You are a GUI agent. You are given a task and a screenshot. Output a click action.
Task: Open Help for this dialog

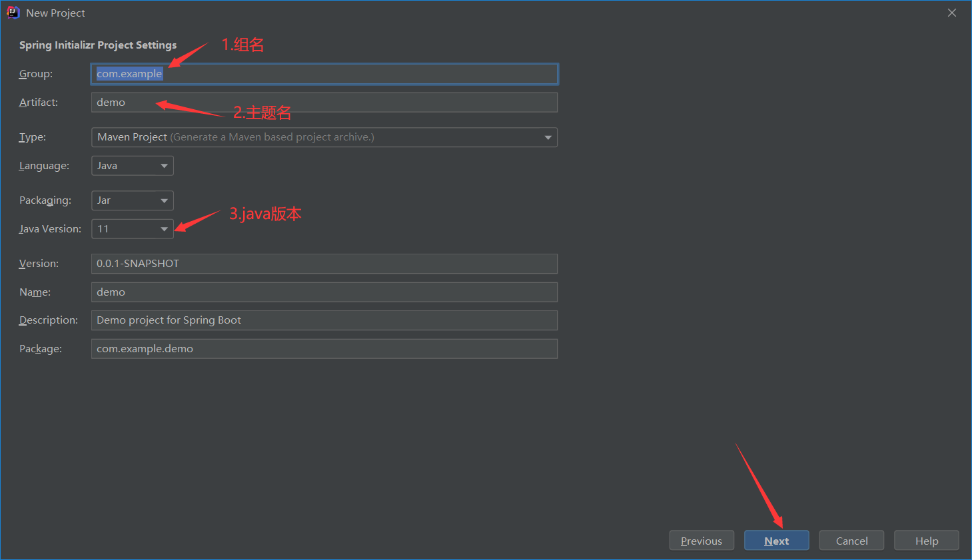(x=927, y=541)
